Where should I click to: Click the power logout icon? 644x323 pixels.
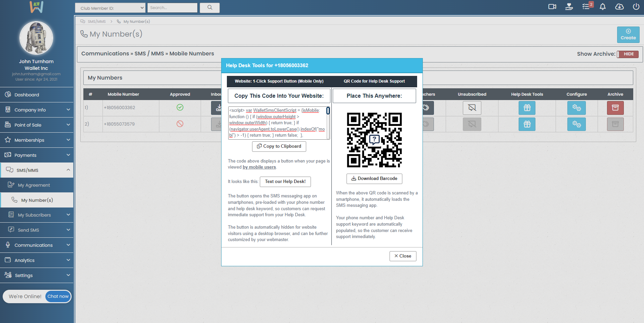[x=636, y=7]
